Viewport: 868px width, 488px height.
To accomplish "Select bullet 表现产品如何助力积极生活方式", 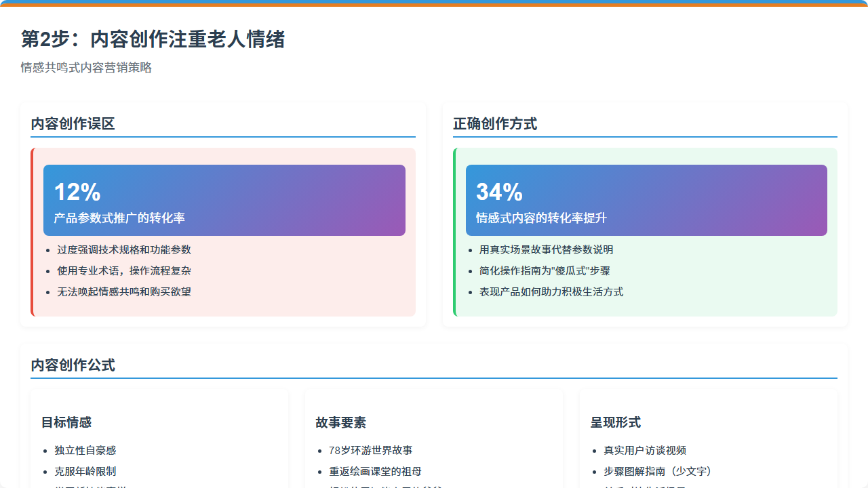I will point(551,292).
